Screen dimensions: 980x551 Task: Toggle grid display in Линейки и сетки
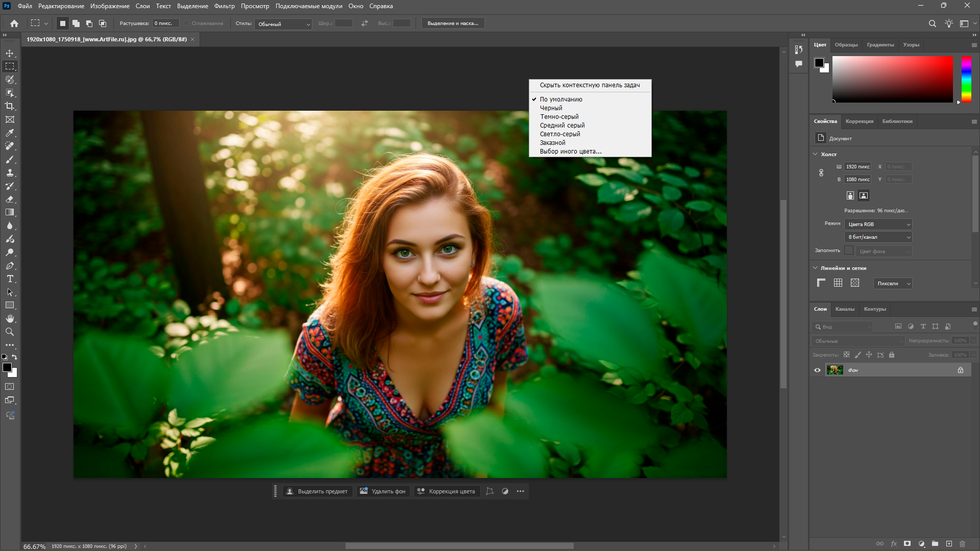coord(838,283)
